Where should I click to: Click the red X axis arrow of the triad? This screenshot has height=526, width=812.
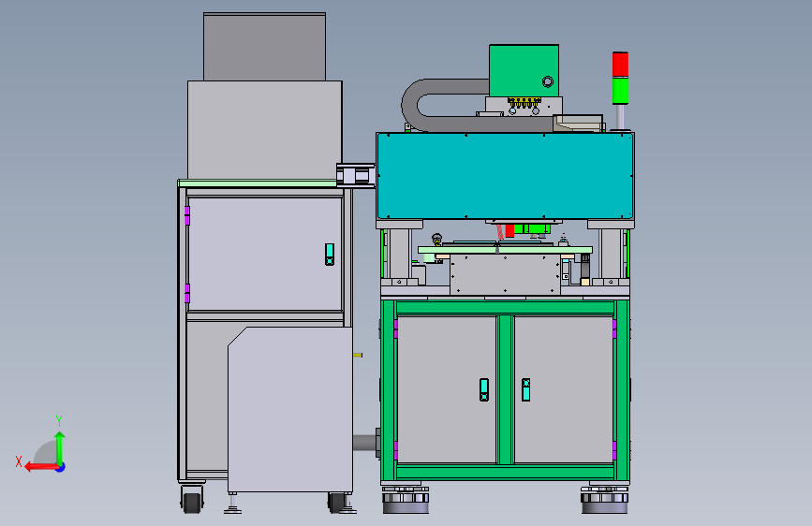[x=40, y=467]
